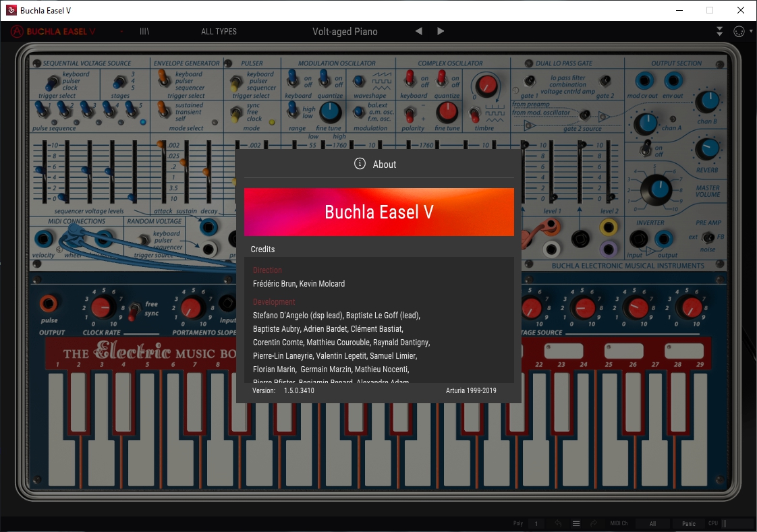Click the white pad above key 26

(x=624, y=351)
